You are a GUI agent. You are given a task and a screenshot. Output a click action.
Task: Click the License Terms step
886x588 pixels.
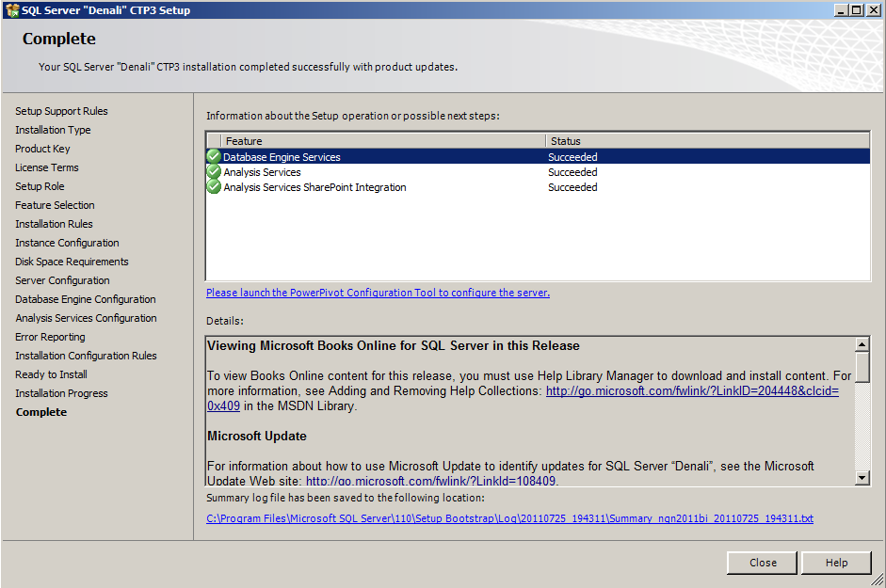pos(47,167)
